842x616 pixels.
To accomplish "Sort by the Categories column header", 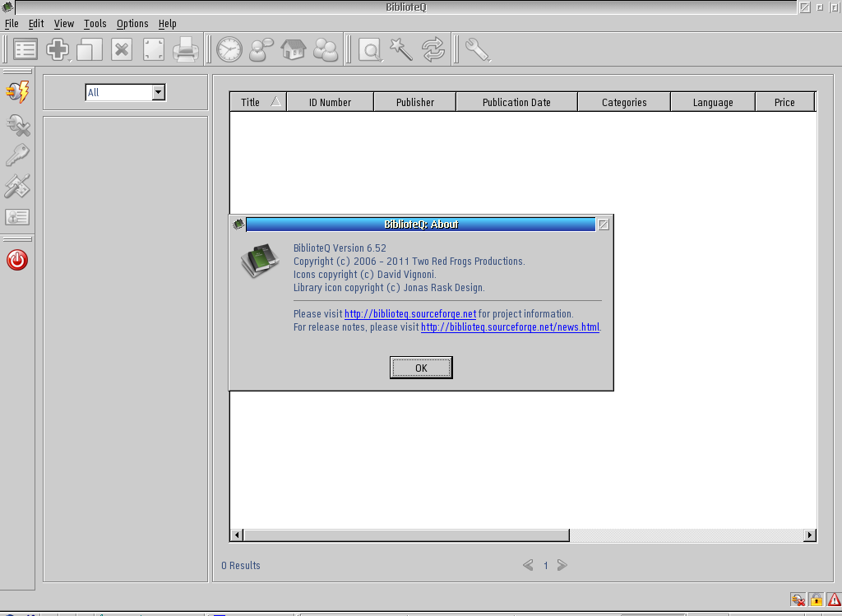I will pos(624,102).
